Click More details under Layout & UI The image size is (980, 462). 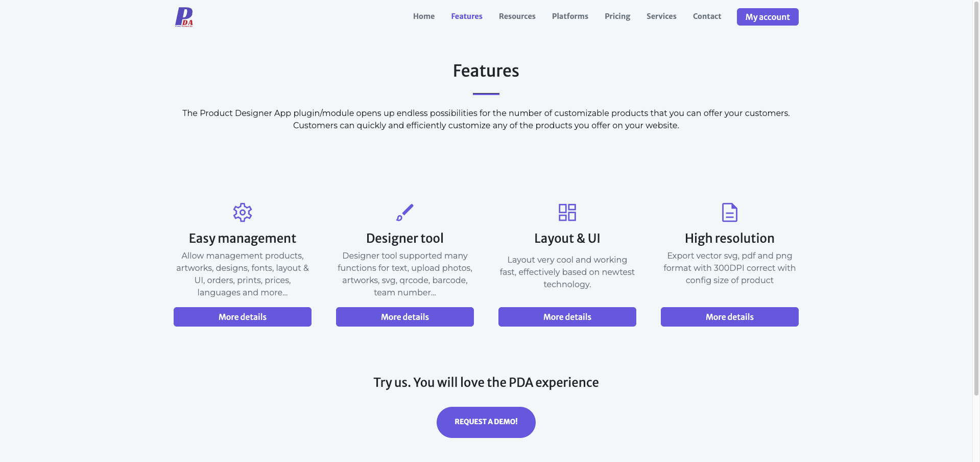pos(567,317)
